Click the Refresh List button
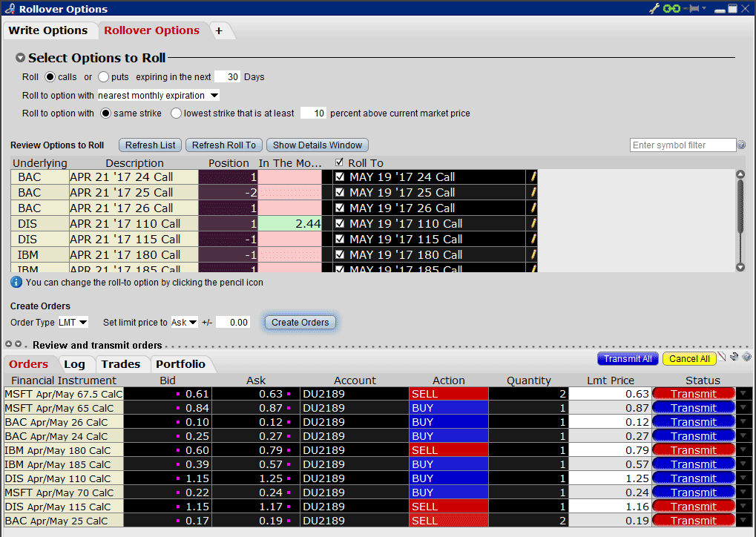 151,145
